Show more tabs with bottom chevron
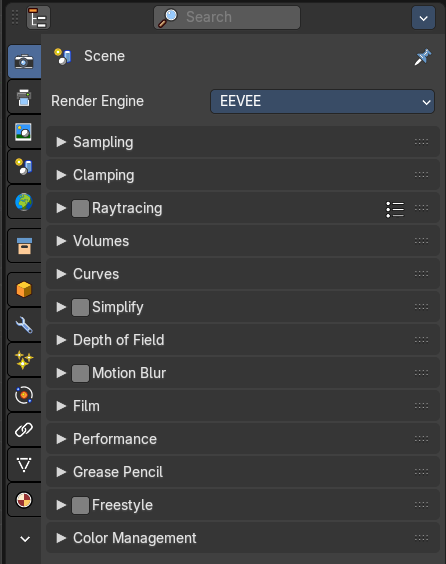The height and width of the screenshot is (564, 446). (25, 539)
